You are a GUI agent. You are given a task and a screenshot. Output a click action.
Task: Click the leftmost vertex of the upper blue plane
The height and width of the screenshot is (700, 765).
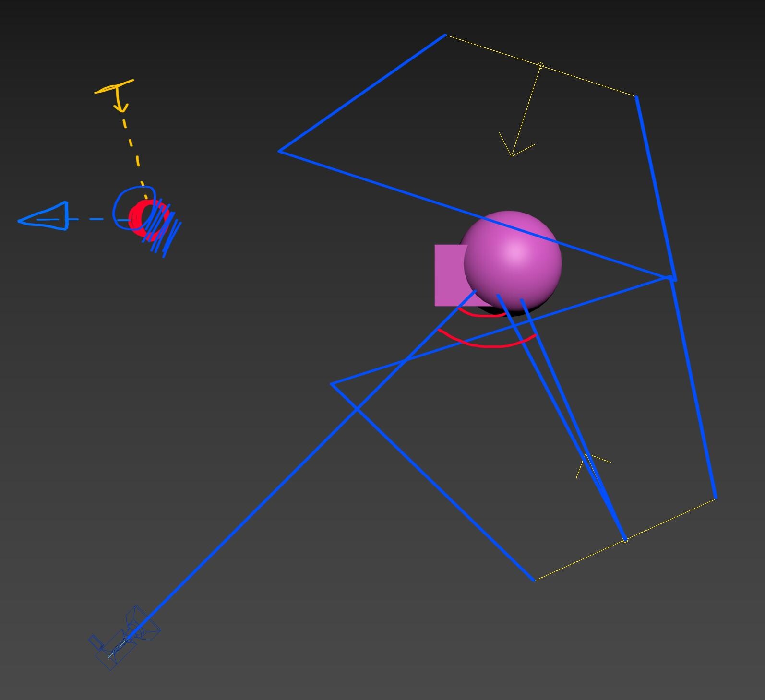pos(279,151)
